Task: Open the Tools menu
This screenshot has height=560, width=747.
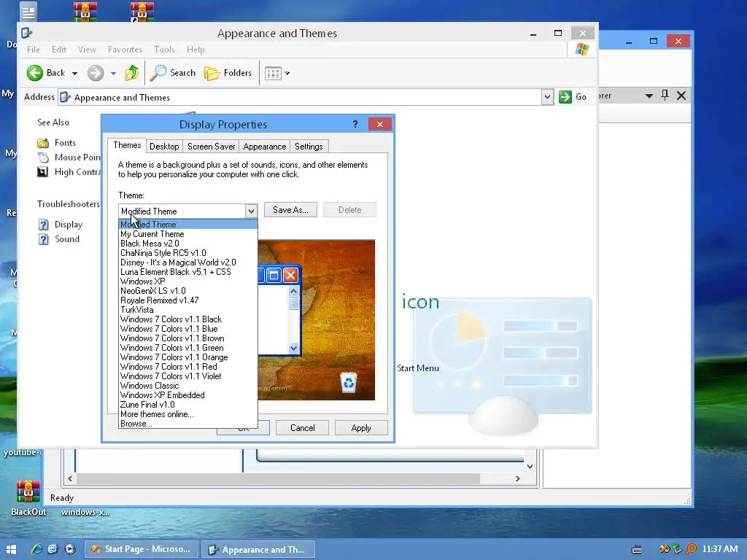Action: [164, 50]
